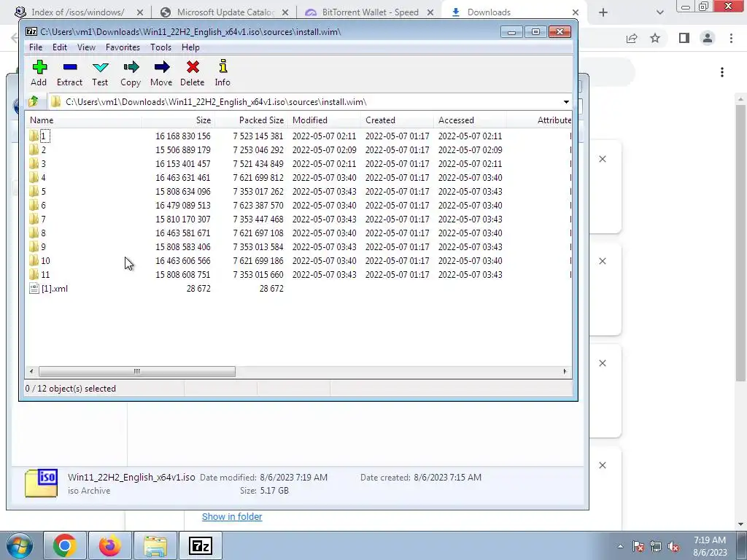Open Chrome from the taskbar
The height and width of the screenshot is (560, 747).
tap(65, 545)
